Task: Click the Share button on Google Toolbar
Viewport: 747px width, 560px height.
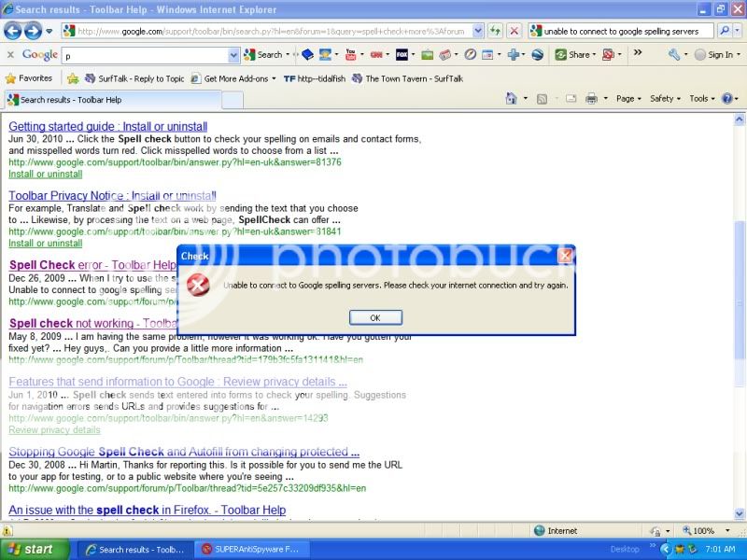Action: [x=573, y=55]
